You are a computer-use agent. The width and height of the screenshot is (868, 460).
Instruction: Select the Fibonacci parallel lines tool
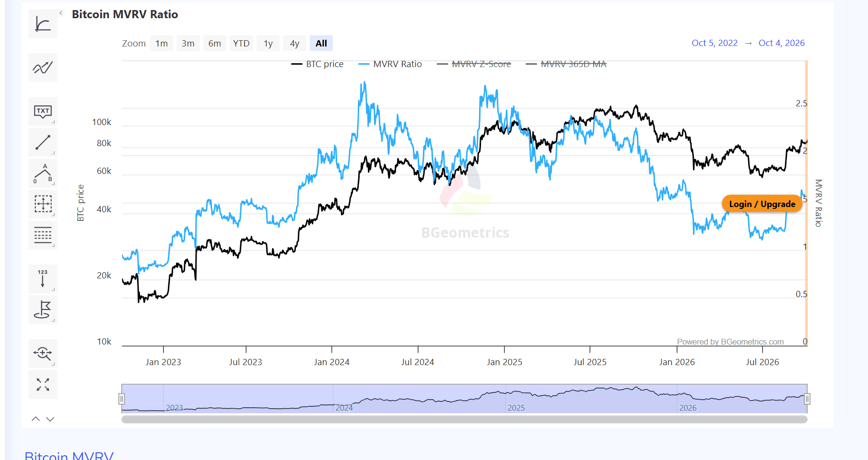(x=43, y=235)
